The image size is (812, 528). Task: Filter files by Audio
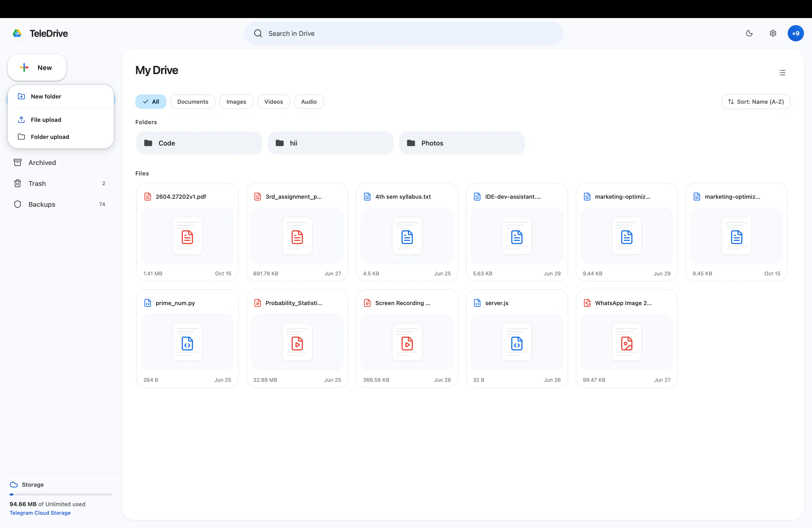309,102
